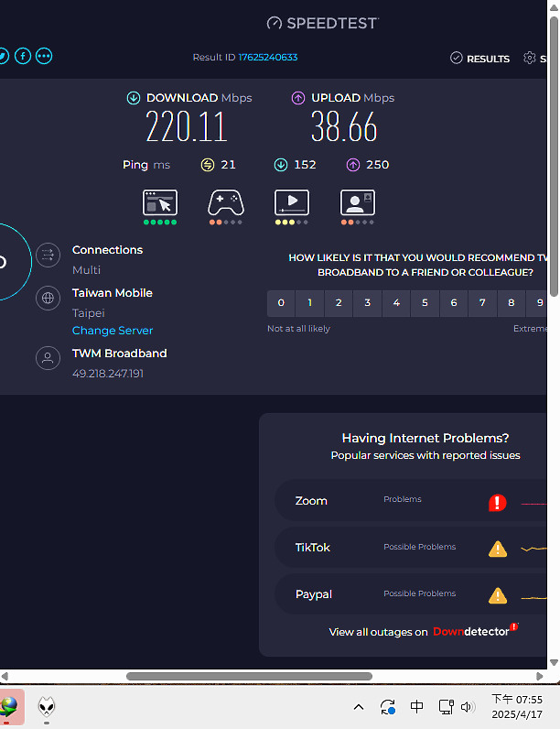The image size is (560, 729).
Task: Rate recommendation score 5
Action: (425, 303)
